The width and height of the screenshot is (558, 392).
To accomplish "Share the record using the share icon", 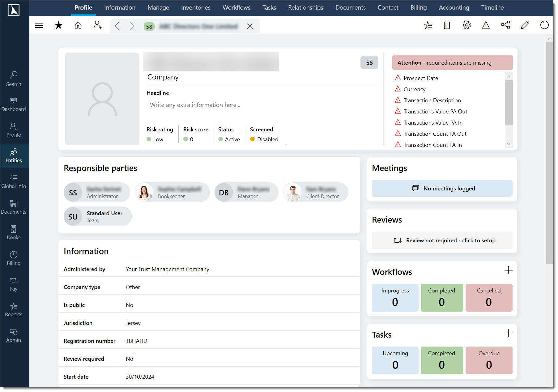I will (x=506, y=25).
